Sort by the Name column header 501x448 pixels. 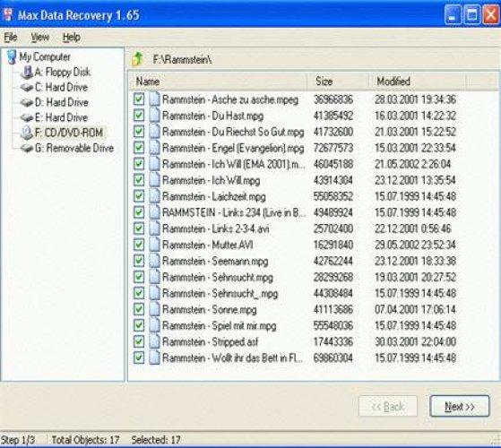coord(218,82)
